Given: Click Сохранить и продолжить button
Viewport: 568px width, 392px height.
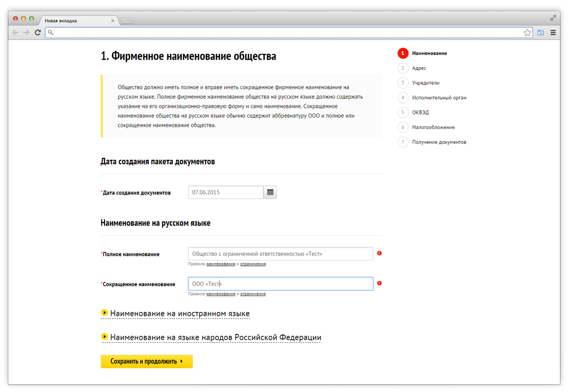Looking at the screenshot, I should click(x=147, y=361).
